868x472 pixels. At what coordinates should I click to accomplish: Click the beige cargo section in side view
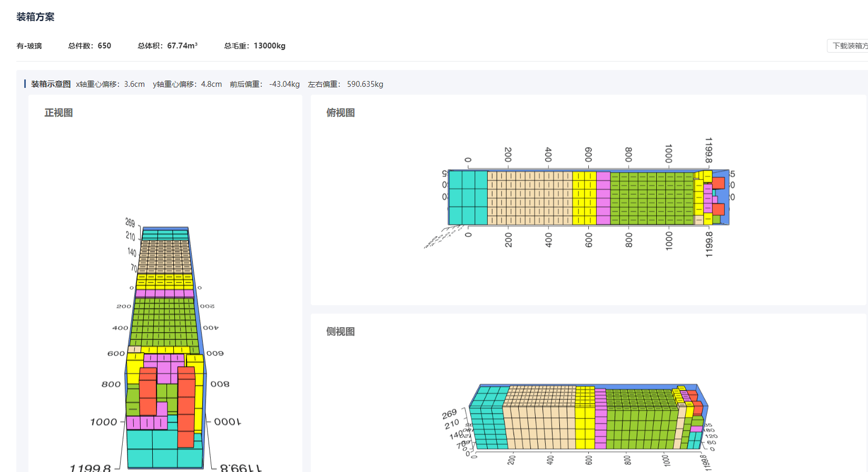pos(539,418)
